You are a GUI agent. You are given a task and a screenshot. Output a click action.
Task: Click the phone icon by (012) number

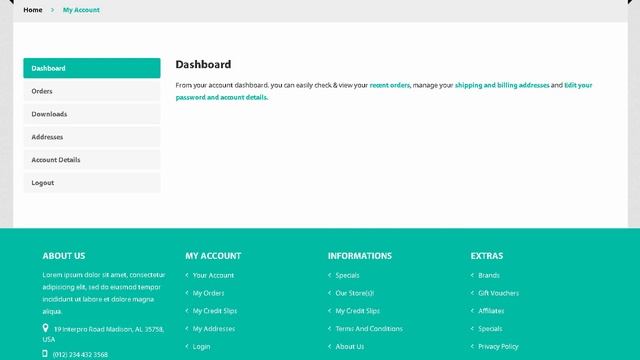45,354
